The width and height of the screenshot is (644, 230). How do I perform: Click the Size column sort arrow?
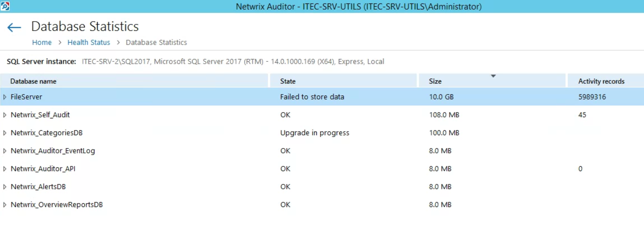[x=493, y=76]
